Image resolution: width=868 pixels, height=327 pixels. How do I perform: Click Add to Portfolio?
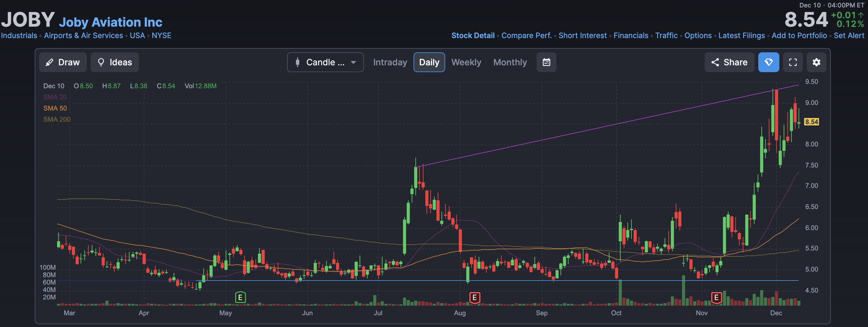[x=799, y=35]
